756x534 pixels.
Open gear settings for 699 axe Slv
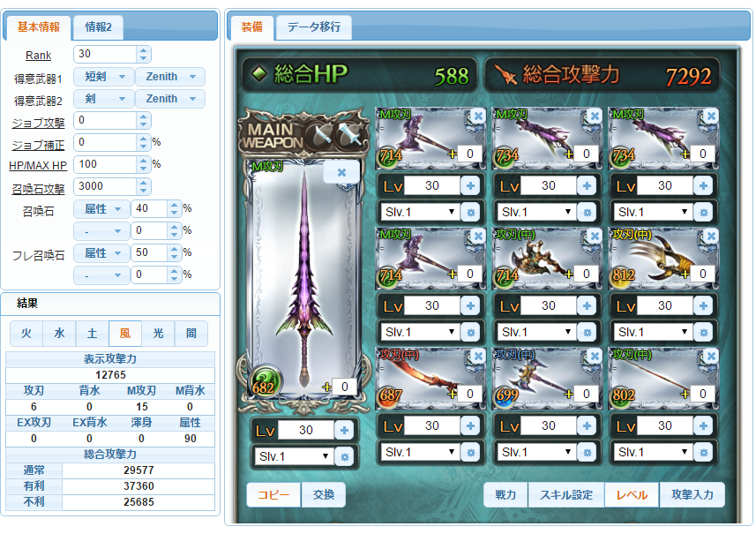(587, 452)
